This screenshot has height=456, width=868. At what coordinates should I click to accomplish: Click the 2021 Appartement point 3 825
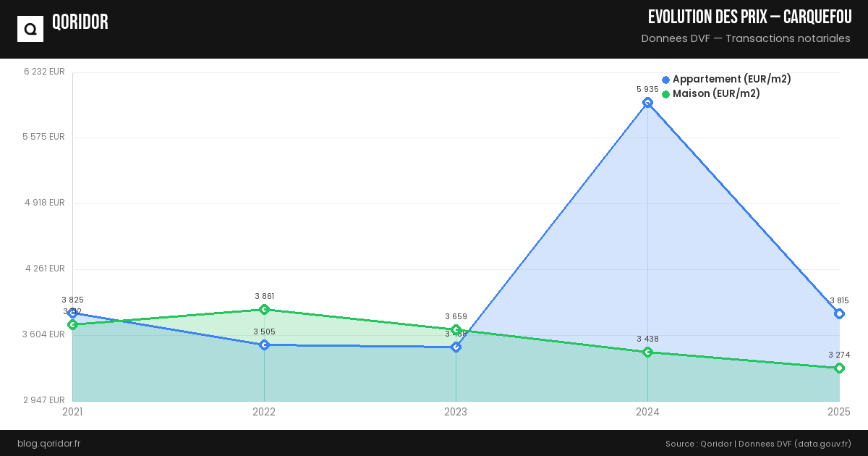pos(72,313)
